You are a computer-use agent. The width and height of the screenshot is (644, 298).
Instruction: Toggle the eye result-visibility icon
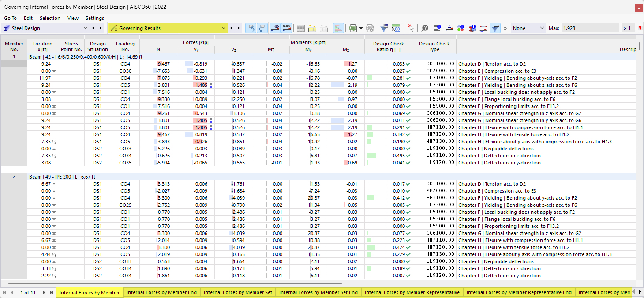pyautogui.click(x=275, y=28)
